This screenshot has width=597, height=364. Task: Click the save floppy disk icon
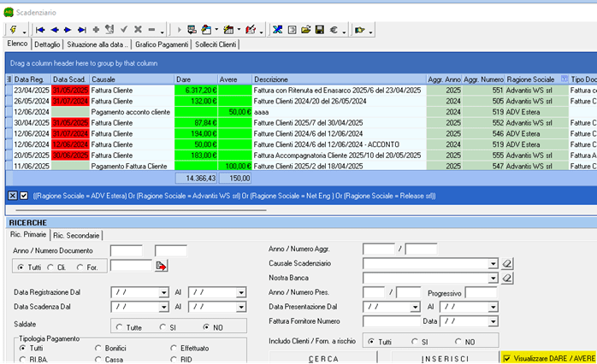point(319,29)
